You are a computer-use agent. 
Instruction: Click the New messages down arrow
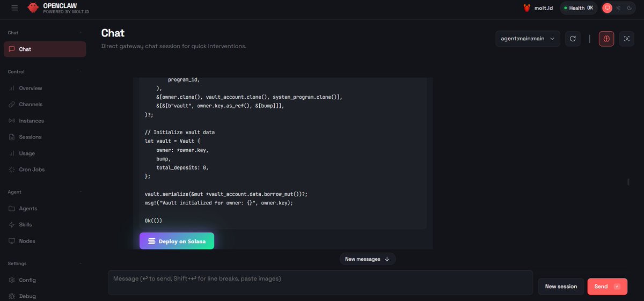point(387,259)
